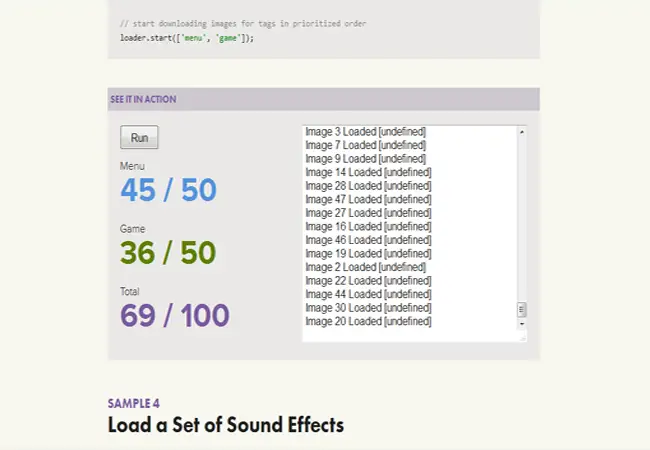Viewport: 650px width, 450px height.
Task: Select the 'Image 47 Loaded [undefined]' log line
Action: click(x=368, y=199)
